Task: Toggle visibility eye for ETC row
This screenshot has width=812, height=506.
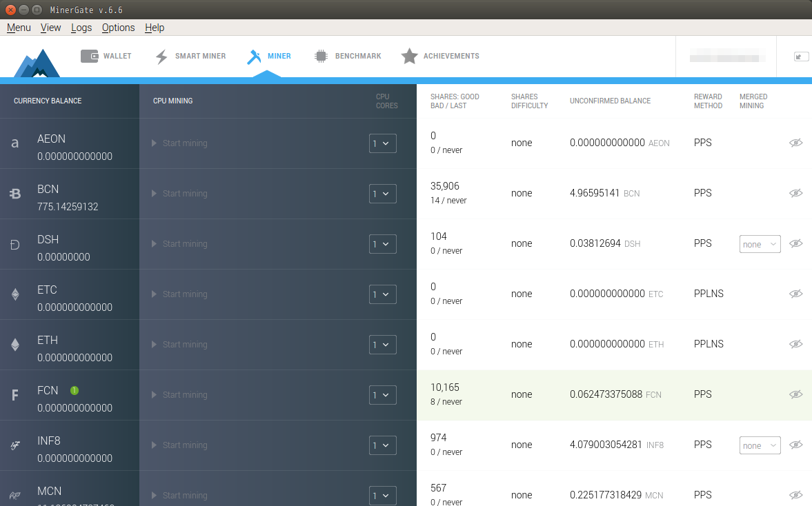Action: click(x=795, y=294)
